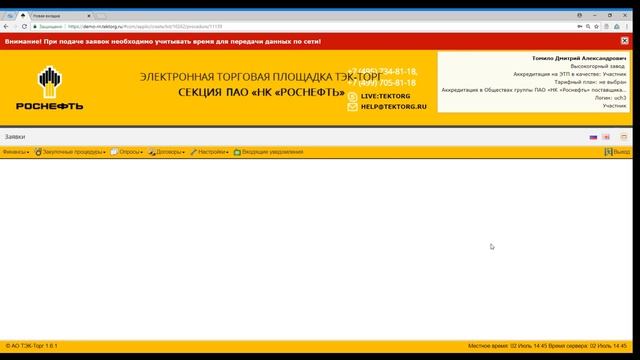Close the red warning banner
This screenshot has height=360, width=640.
click(624, 41)
